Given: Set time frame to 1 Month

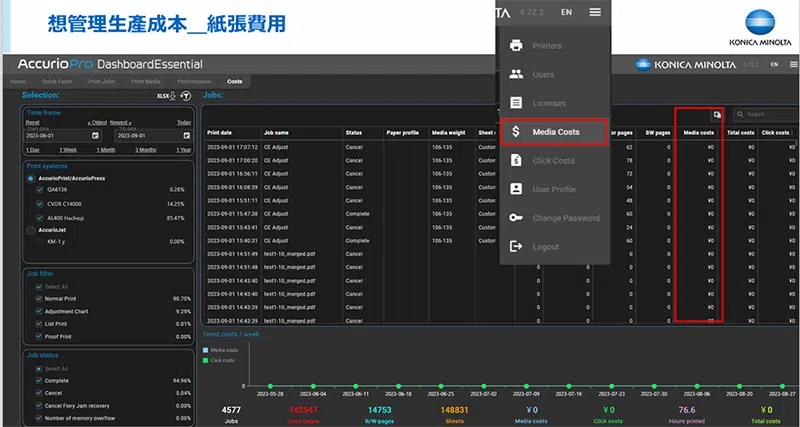Looking at the screenshot, I should (x=106, y=150).
